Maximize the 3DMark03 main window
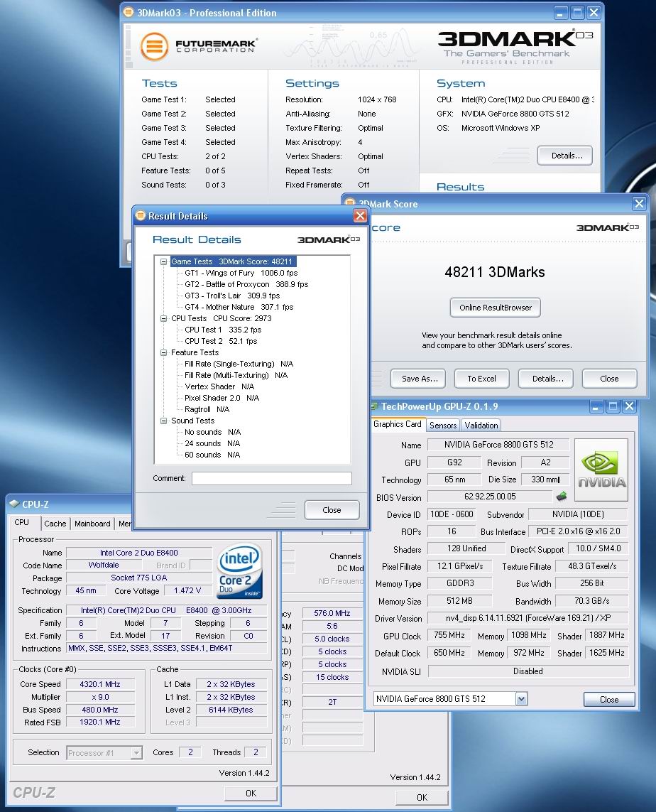656x812 pixels. pos(578,12)
